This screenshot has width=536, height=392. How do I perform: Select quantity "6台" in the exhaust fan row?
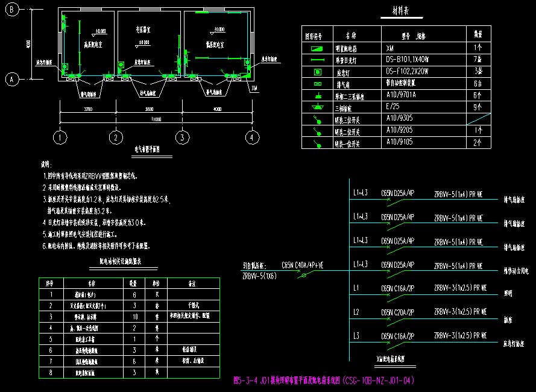478,83
